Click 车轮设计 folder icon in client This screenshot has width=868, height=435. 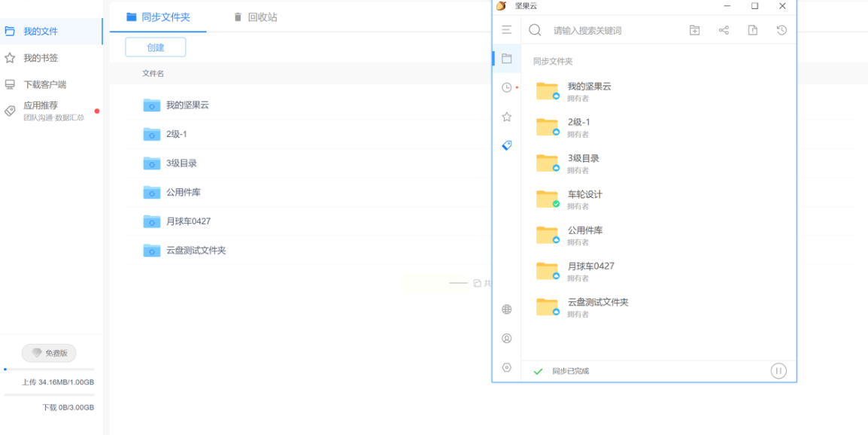click(x=548, y=199)
